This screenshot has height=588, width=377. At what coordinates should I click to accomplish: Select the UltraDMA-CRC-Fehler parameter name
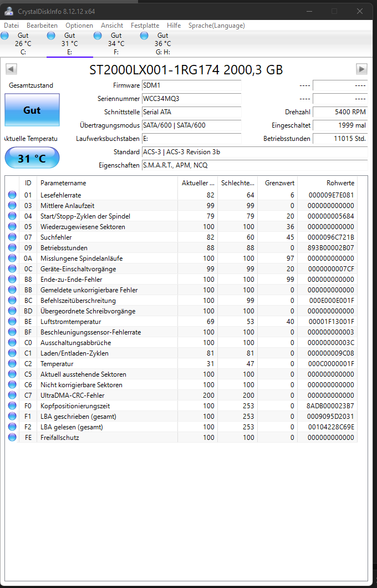(x=72, y=396)
